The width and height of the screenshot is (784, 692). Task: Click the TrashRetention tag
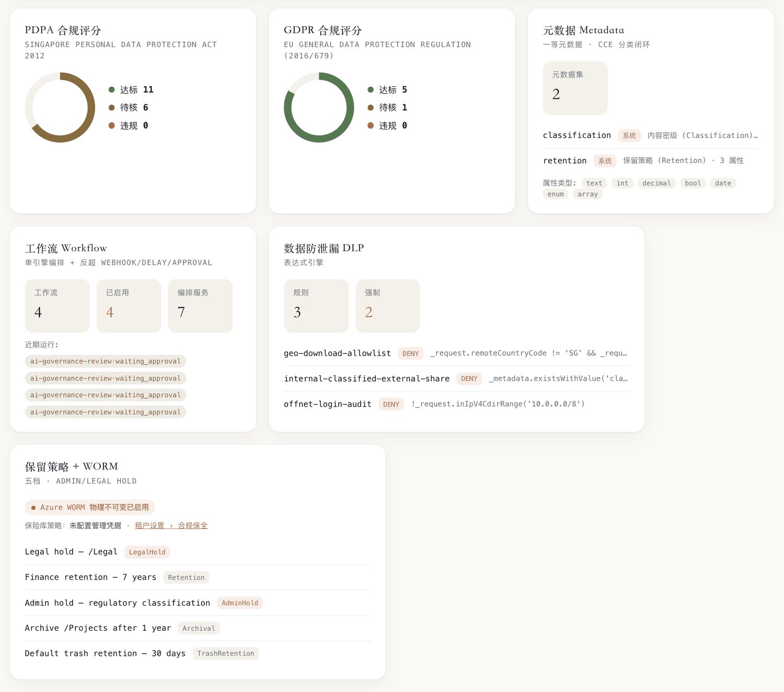[226, 653]
